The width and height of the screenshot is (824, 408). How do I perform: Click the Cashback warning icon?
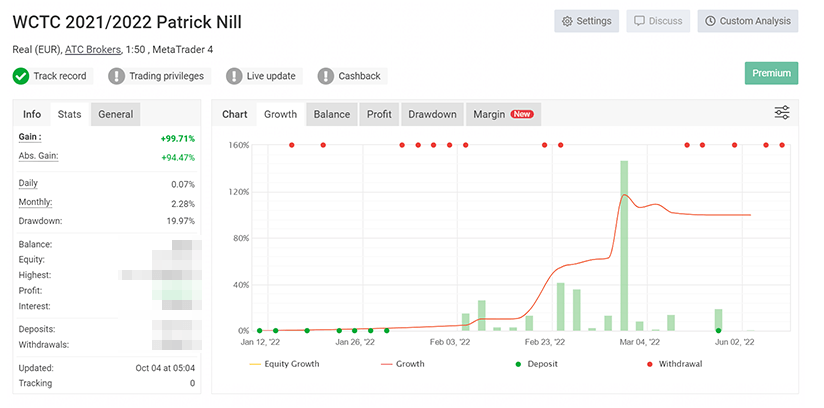pyautogui.click(x=326, y=76)
